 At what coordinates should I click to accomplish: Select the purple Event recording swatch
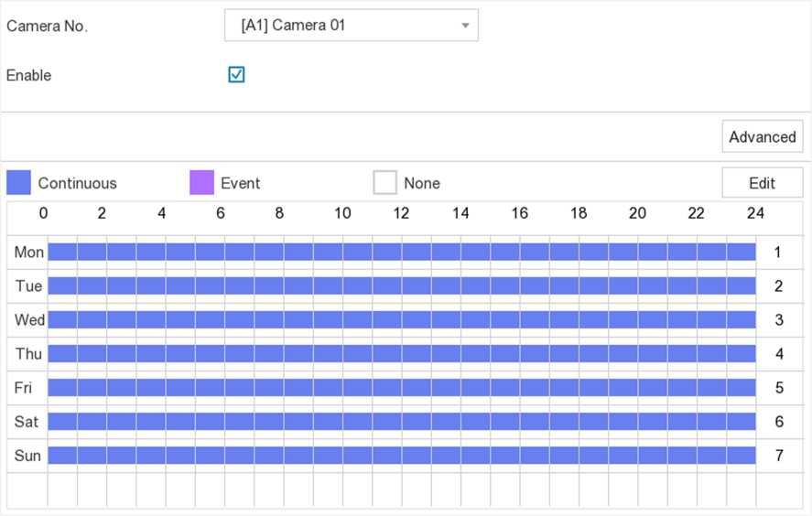pyautogui.click(x=201, y=183)
